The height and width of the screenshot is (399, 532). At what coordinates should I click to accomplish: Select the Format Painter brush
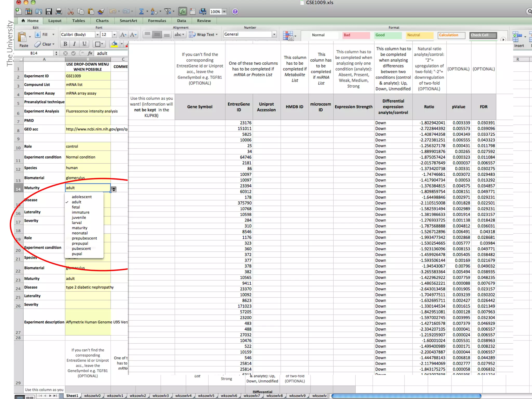(101, 11)
